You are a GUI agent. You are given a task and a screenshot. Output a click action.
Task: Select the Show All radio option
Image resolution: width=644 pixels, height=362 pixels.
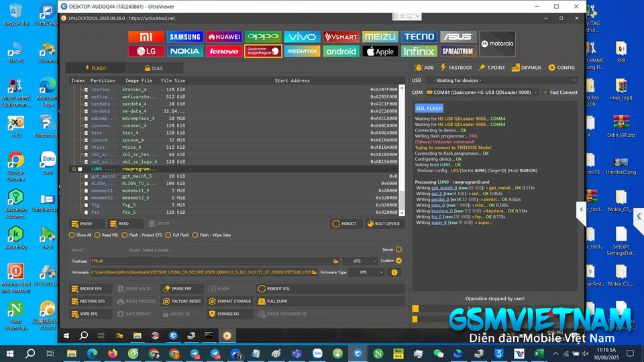72,235
